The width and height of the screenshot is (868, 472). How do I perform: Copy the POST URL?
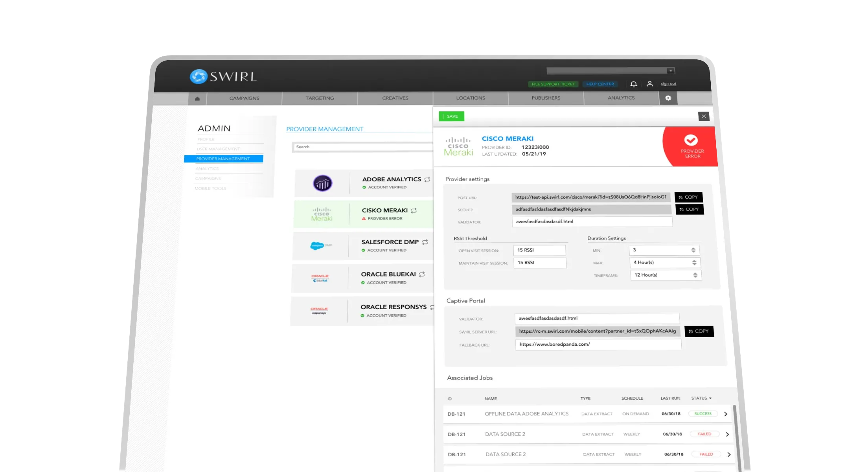pyautogui.click(x=689, y=197)
